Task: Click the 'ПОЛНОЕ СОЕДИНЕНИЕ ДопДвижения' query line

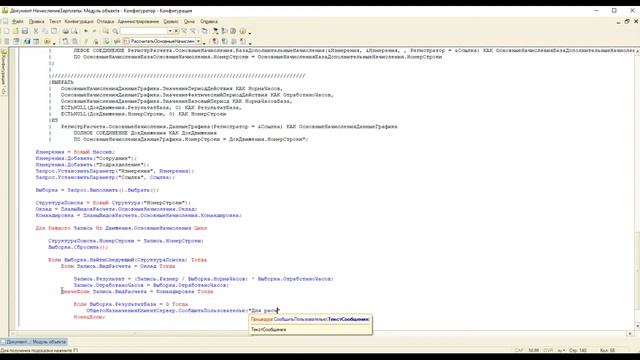Action: point(145,133)
